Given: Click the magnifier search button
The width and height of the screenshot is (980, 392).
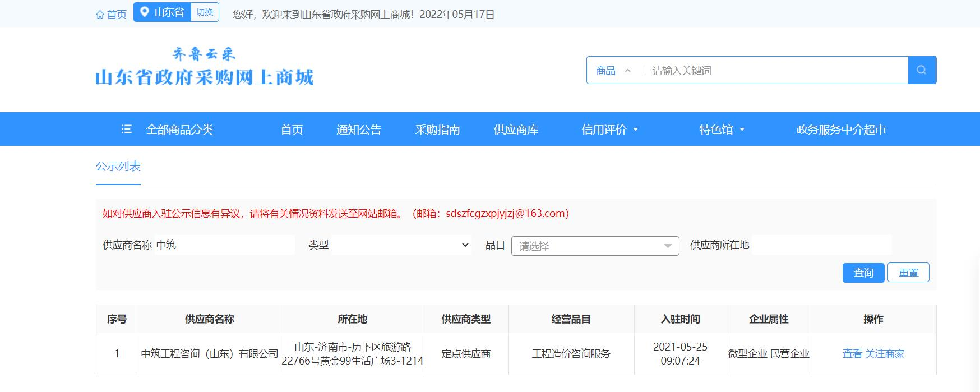Looking at the screenshot, I should click(922, 70).
